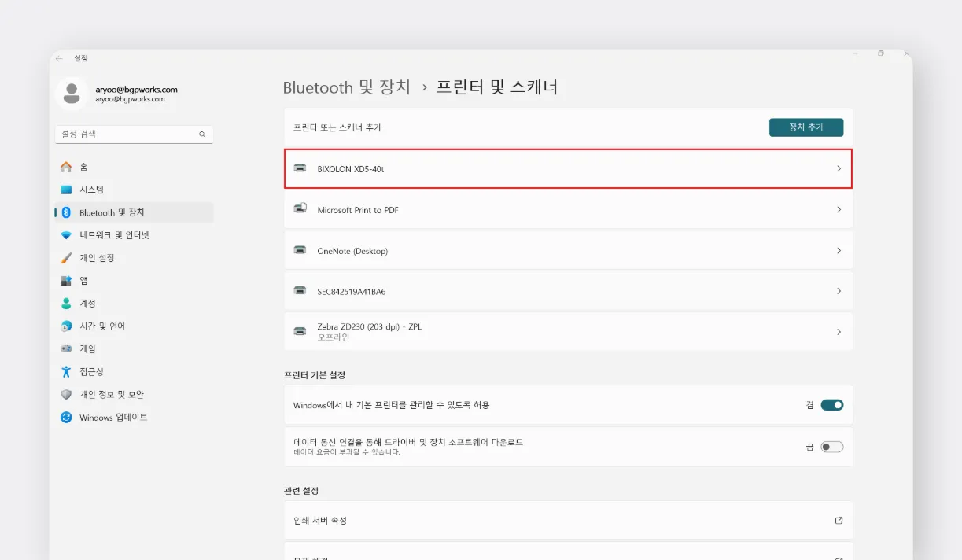Open the 인쇄 서버 속성 link

(x=568, y=520)
